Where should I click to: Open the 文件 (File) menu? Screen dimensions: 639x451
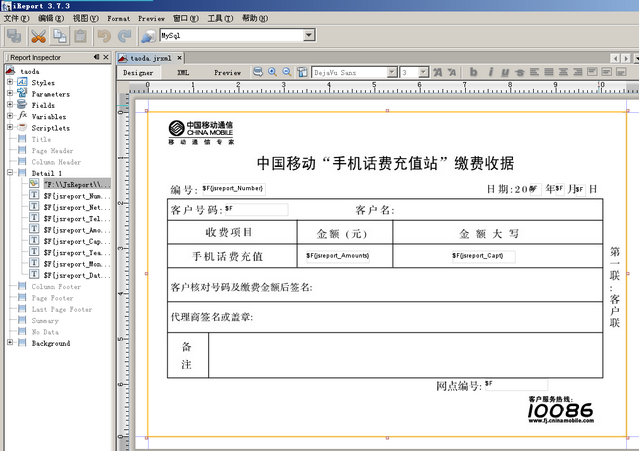tap(17, 18)
